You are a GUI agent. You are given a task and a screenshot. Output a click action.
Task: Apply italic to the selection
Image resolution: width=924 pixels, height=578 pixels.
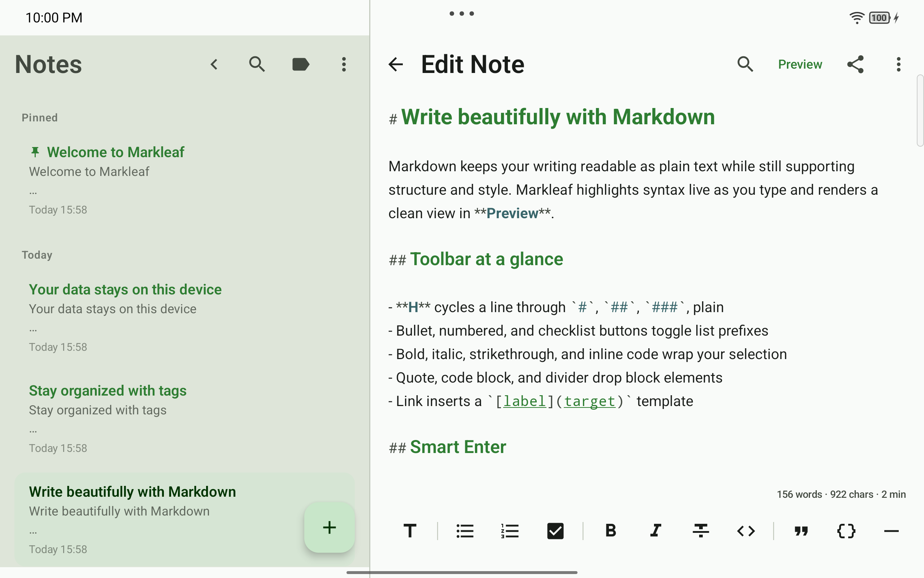point(655,531)
